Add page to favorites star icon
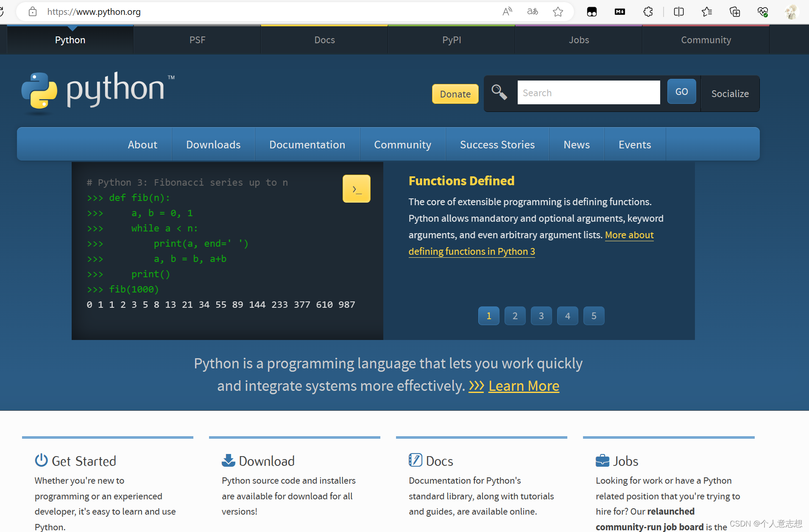Screen dimensions: 809x532 tap(558, 11)
